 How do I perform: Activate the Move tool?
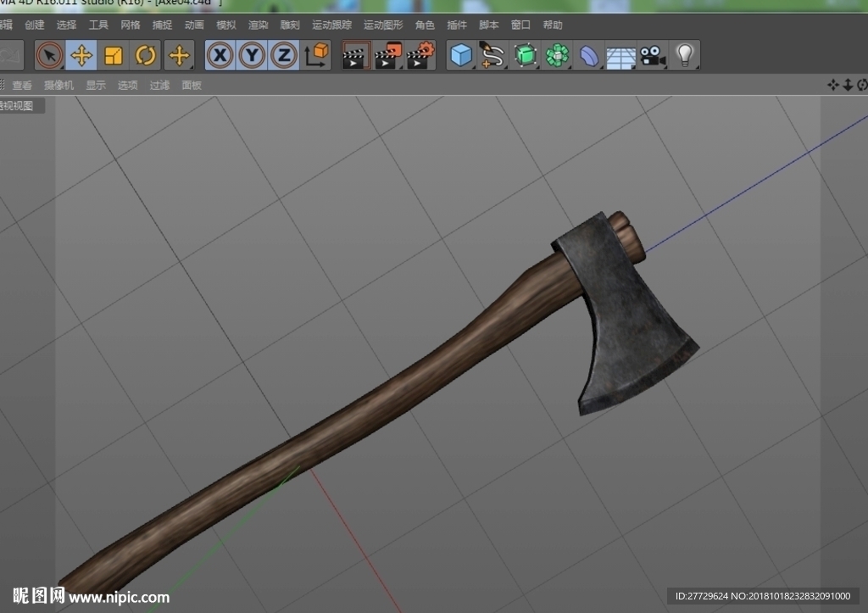(x=81, y=55)
